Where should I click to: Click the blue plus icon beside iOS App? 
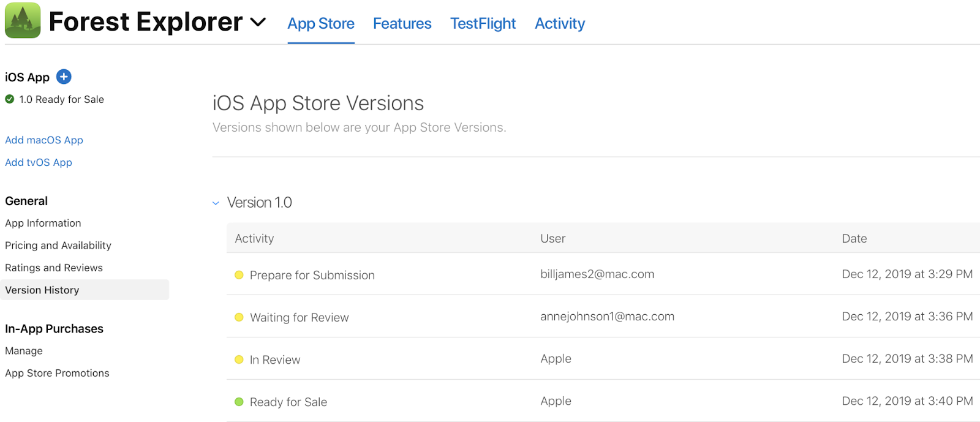coord(64,77)
